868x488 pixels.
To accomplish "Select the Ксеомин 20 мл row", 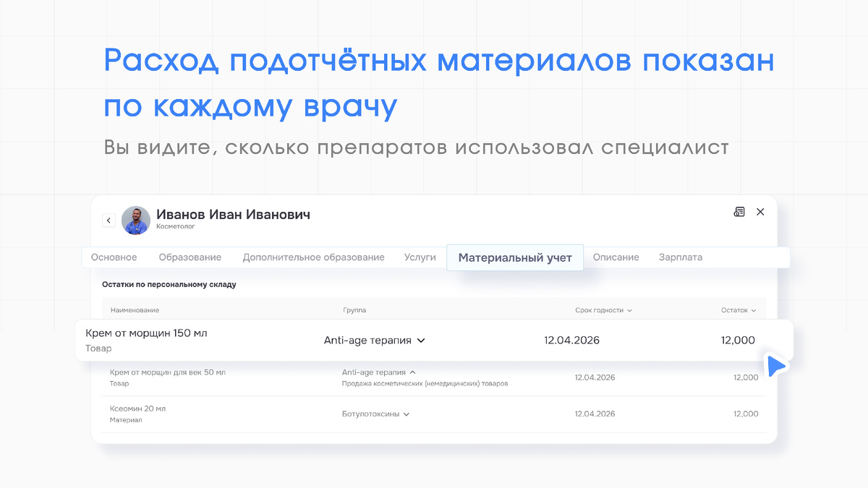I will pos(434,414).
